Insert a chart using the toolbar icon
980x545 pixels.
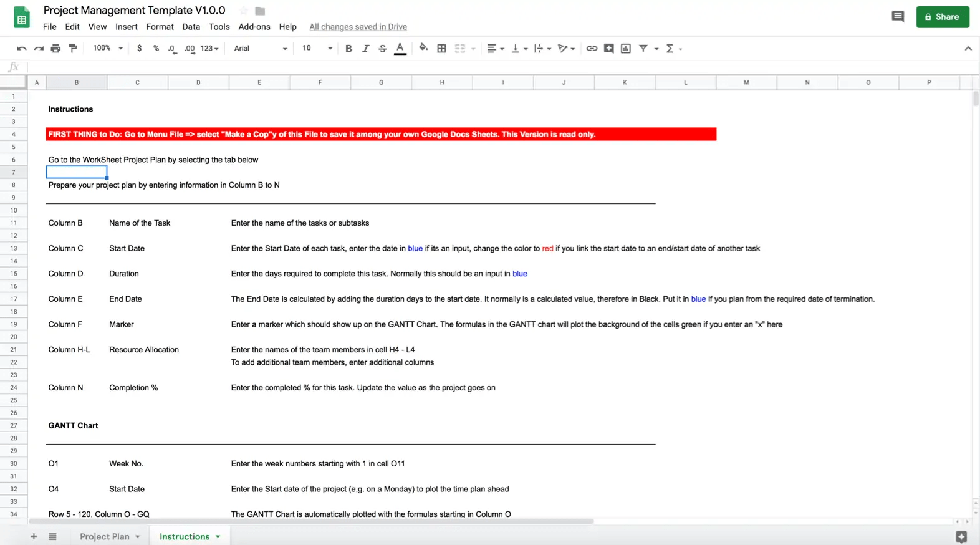pos(626,49)
